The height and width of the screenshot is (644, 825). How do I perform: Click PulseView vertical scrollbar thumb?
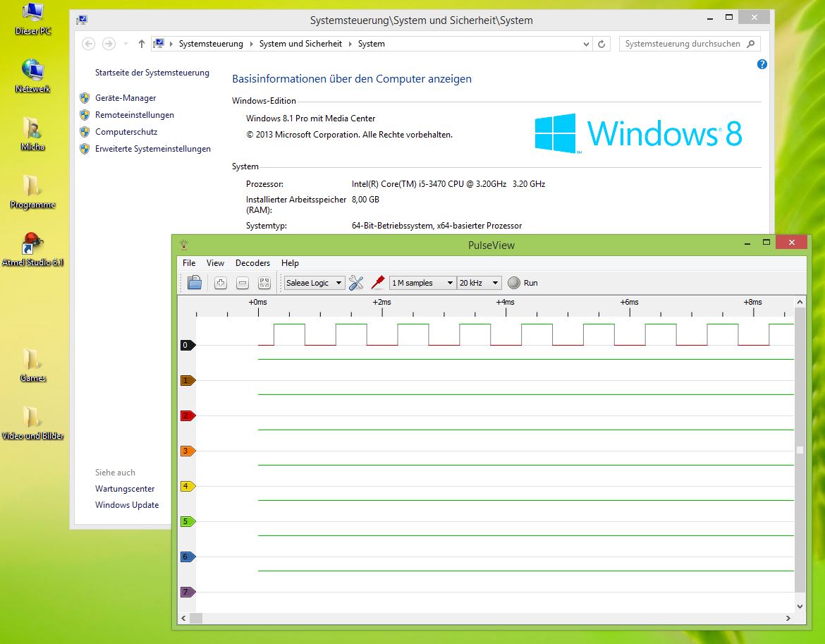(x=800, y=450)
